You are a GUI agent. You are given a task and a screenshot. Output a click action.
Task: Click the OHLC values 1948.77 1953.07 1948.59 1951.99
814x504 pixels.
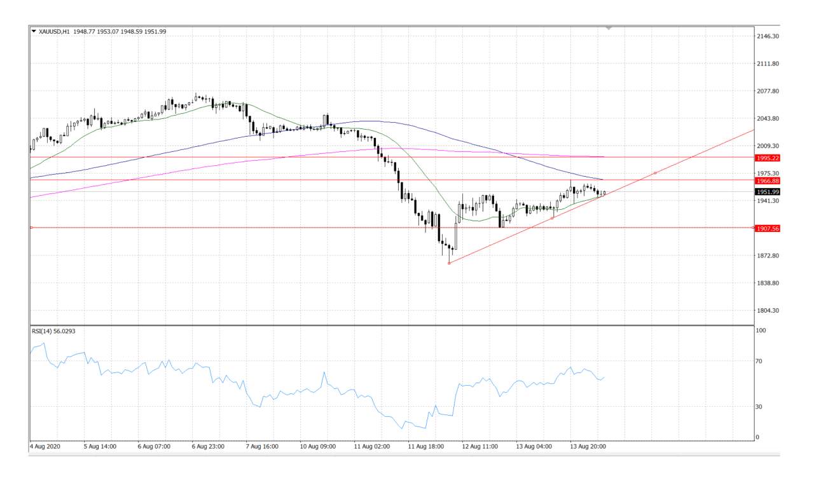coord(120,31)
